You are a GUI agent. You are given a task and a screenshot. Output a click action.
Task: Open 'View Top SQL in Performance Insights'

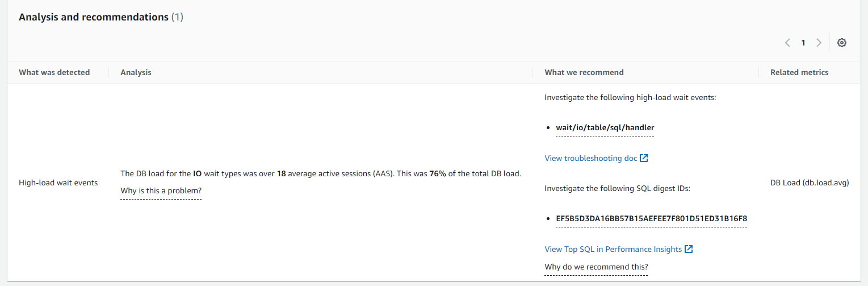click(x=613, y=249)
